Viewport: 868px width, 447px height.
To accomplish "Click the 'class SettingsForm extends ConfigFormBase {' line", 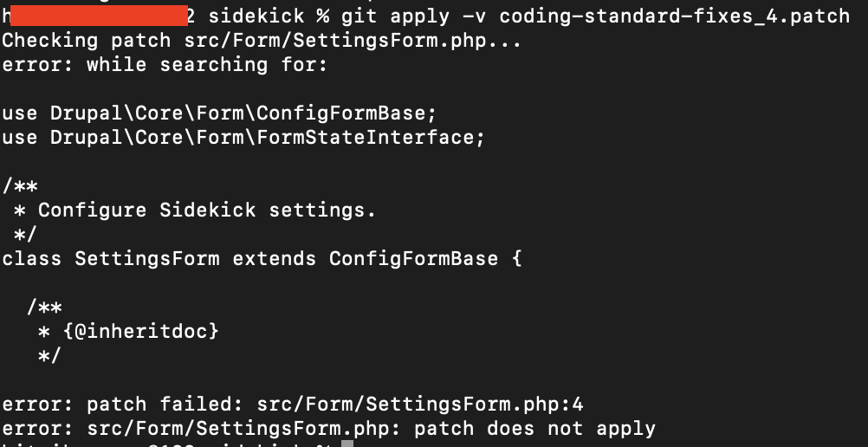I will 262,259.
